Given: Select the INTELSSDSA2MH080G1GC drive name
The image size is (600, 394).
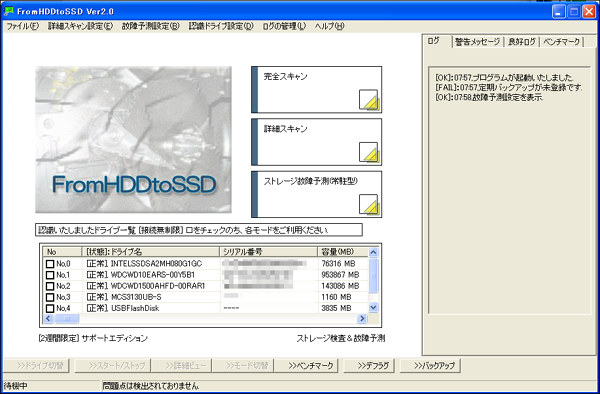Looking at the screenshot, I should coord(157,264).
